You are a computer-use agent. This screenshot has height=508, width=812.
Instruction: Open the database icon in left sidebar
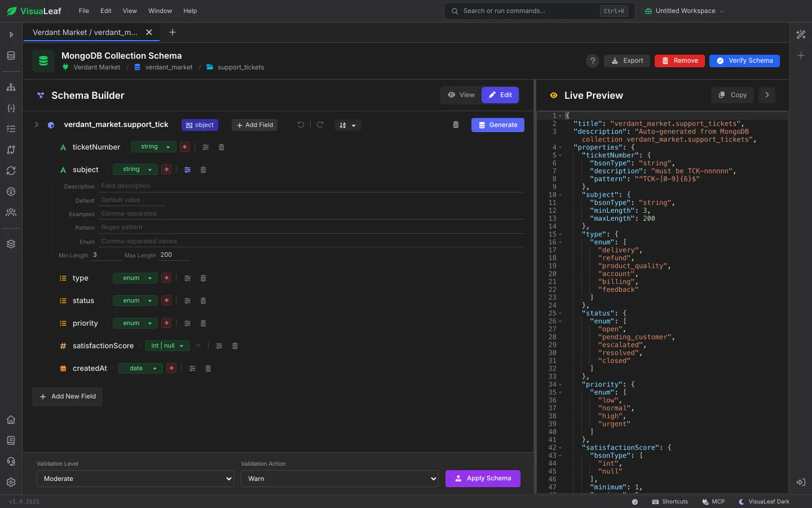[x=11, y=55]
